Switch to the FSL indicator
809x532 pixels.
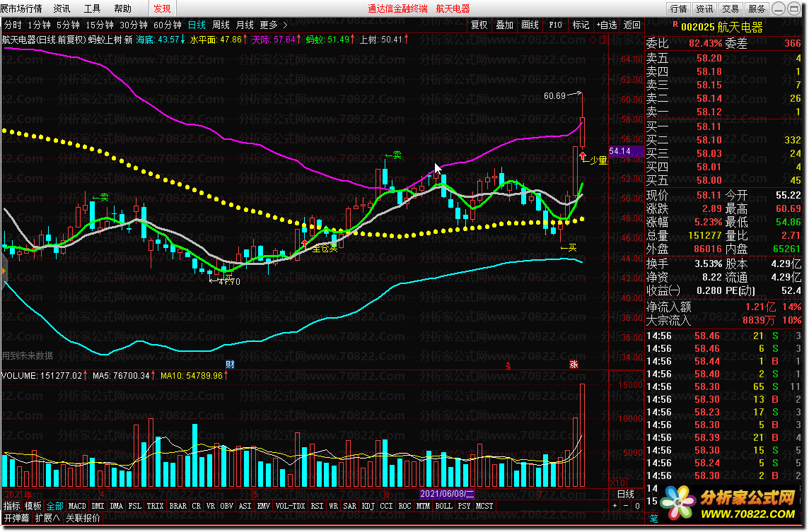pos(134,507)
